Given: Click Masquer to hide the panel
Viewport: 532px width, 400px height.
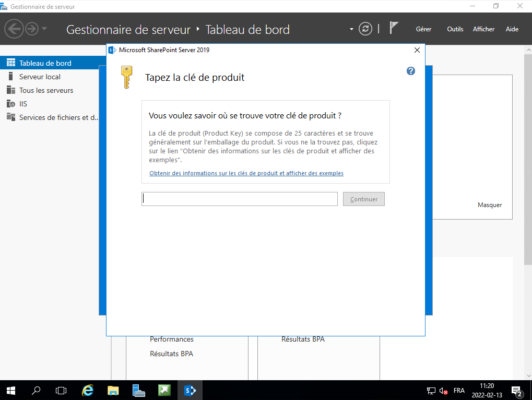Looking at the screenshot, I should click(489, 205).
